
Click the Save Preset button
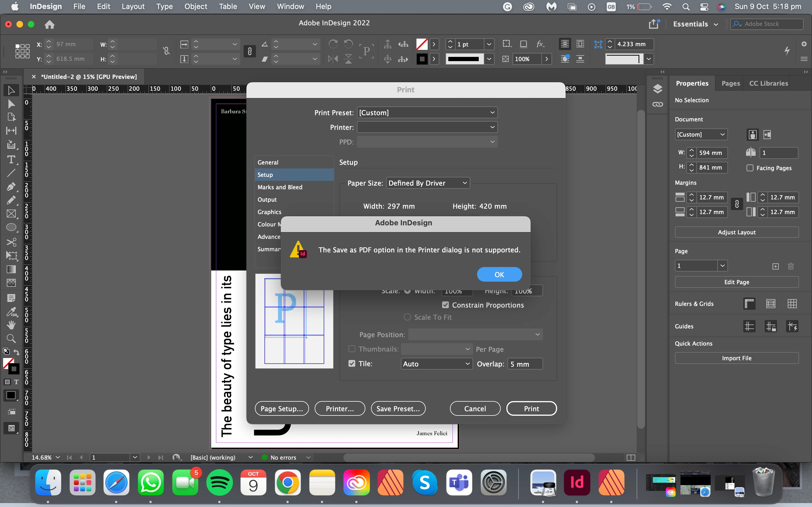pyautogui.click(x=398, y=408)
